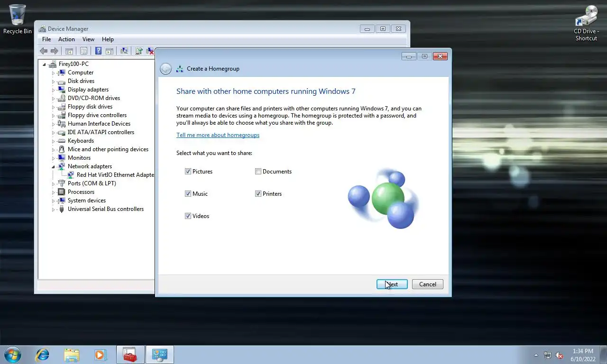Click the Forward arrow in Device Manager toolbar
Viewport: 607px width, 364px height.
pos(55,51)
